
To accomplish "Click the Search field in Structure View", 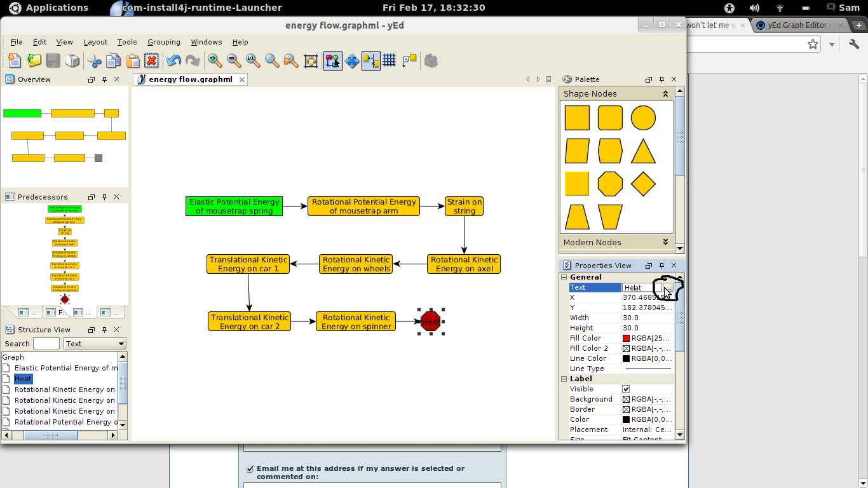I will click(x=46, y=344).
